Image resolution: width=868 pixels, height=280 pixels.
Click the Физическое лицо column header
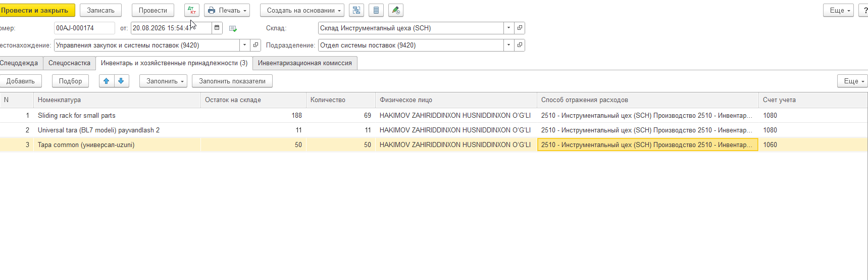456,100
